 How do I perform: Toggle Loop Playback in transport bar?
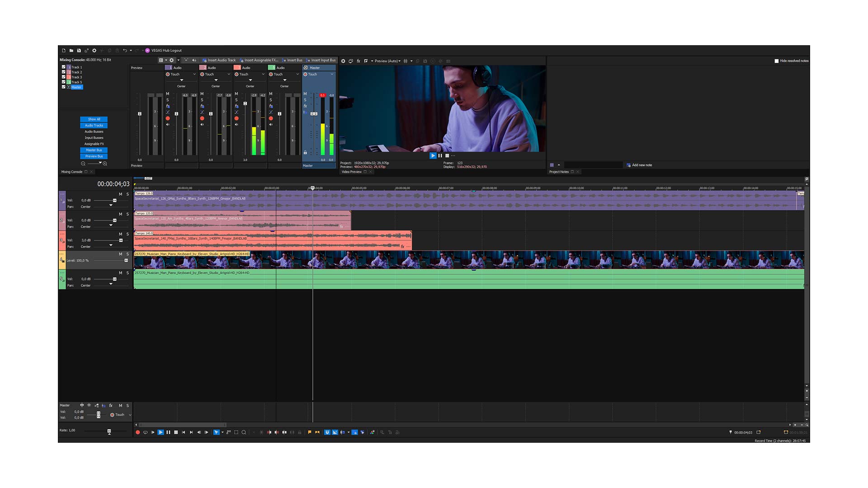pyautogui.click(x=146, y=432)
